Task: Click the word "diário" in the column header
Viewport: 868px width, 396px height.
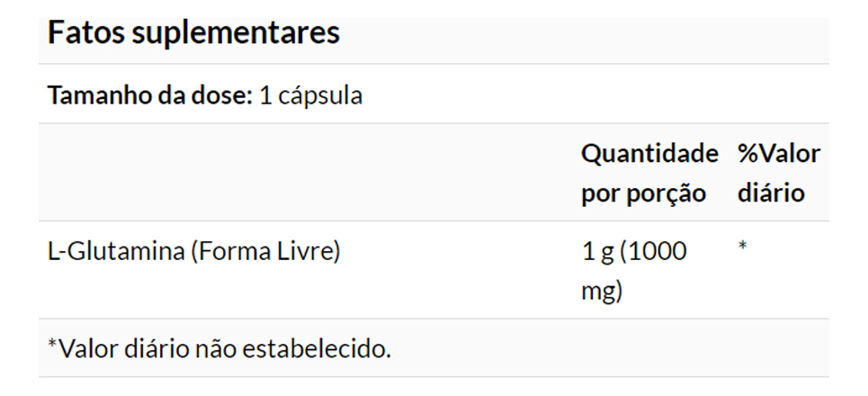Action: point(771,193)
